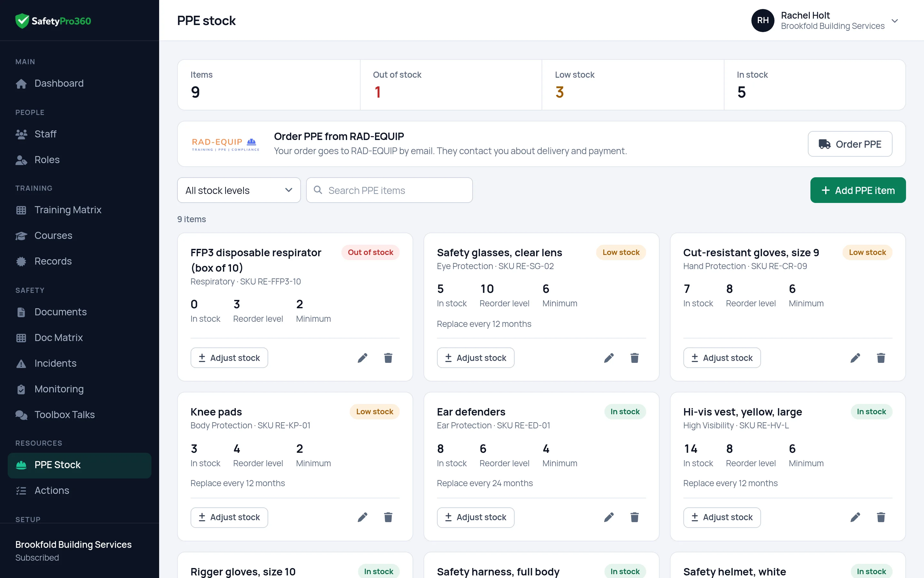Adjust stock for Knee pads

coord(229,517)
